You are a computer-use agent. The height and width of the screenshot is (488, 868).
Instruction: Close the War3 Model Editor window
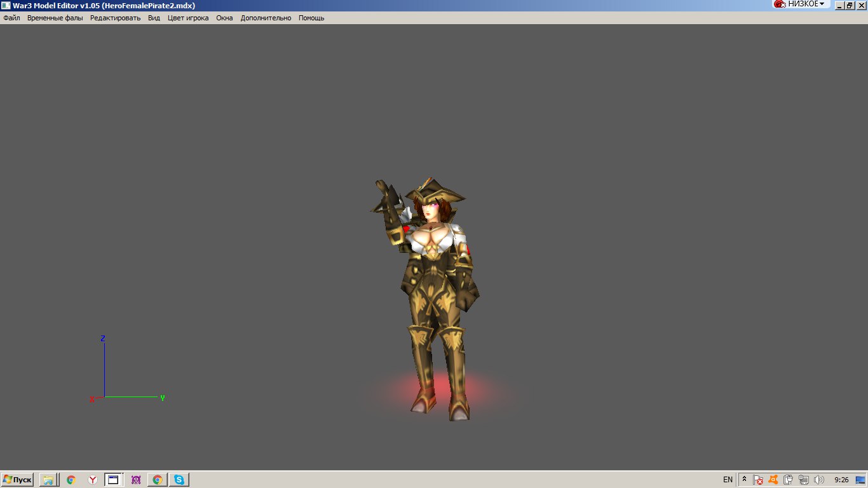(x=861, y=5)
